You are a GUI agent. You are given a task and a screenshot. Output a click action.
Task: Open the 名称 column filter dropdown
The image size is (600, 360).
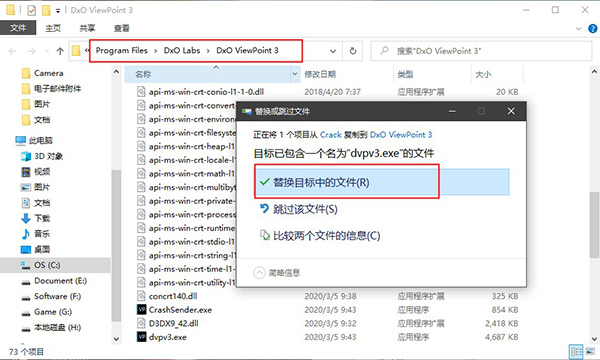(x=295, y=74)
